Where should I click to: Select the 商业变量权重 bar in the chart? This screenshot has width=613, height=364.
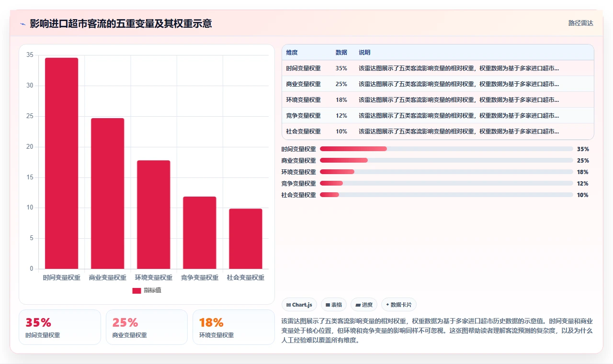tap(107, 193)
